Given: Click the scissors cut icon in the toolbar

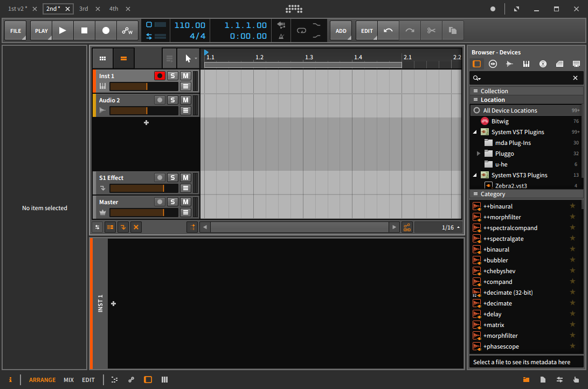Looking at the screenshot, I should pyautogui.click(x=431, y=30).
